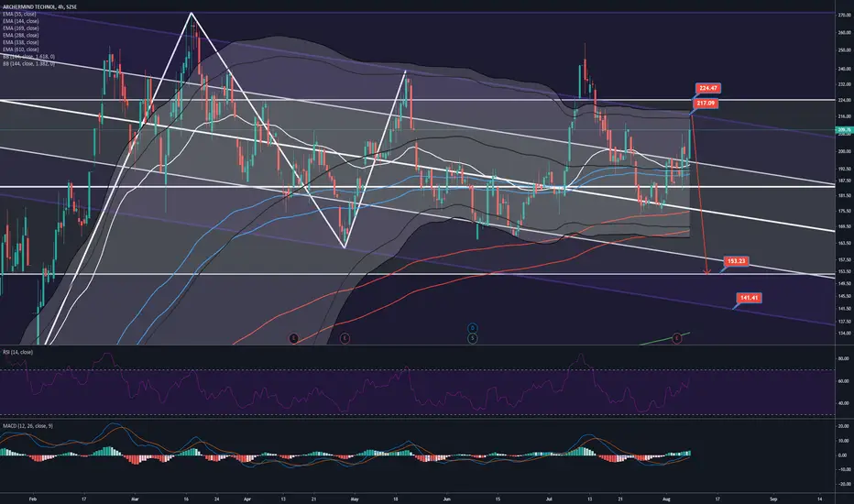854x504 pixels.
Task: Click the 20.00 level on the MACD scale
Action: pos(843,427)
